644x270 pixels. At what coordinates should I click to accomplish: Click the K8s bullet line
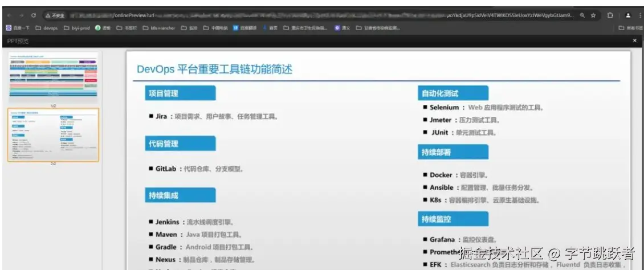point(482,201)
